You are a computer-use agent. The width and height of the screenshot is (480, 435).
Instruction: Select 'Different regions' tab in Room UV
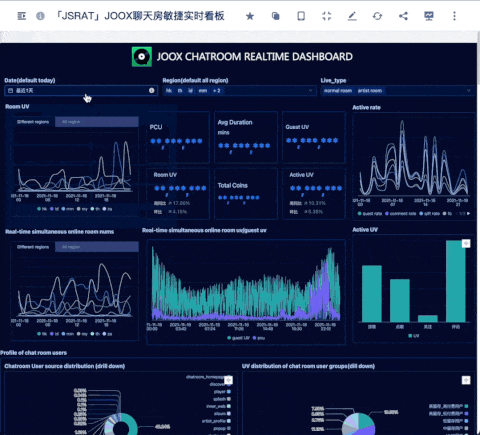coord(33,122)
